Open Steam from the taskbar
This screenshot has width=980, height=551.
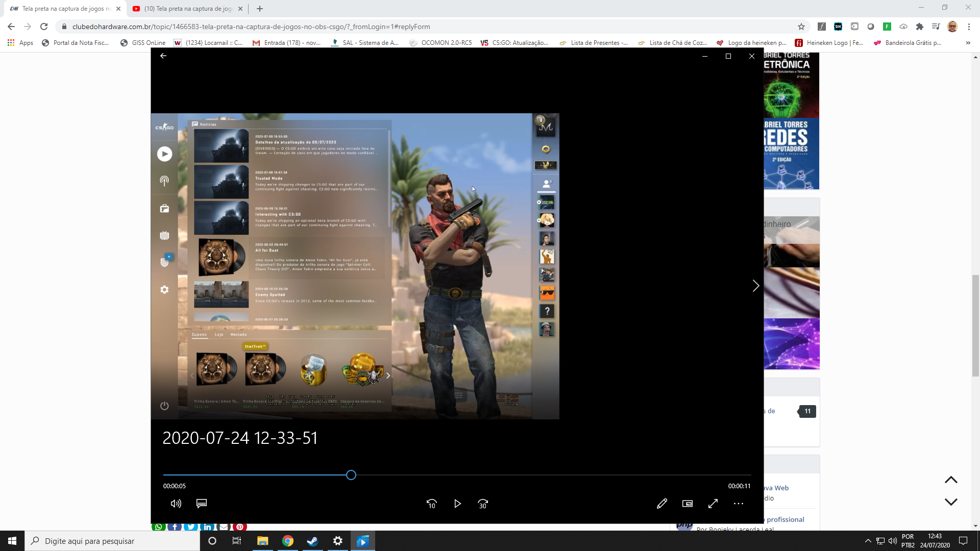click(x=312, y=541)
